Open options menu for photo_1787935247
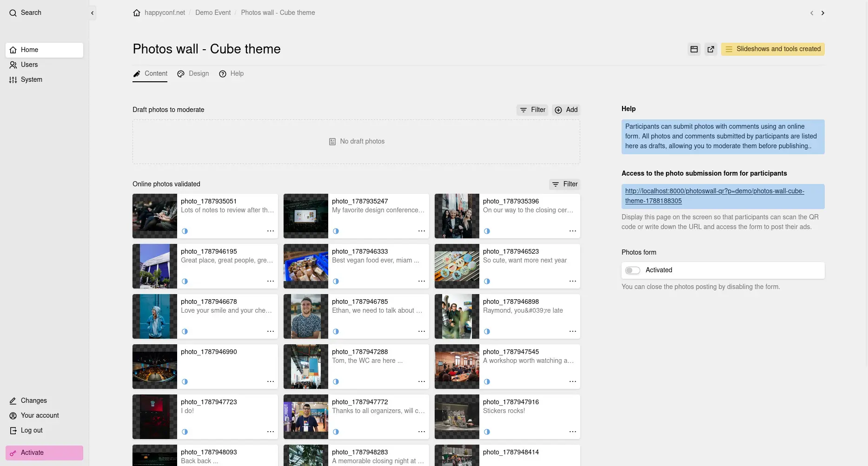 [x=422, y=231]
